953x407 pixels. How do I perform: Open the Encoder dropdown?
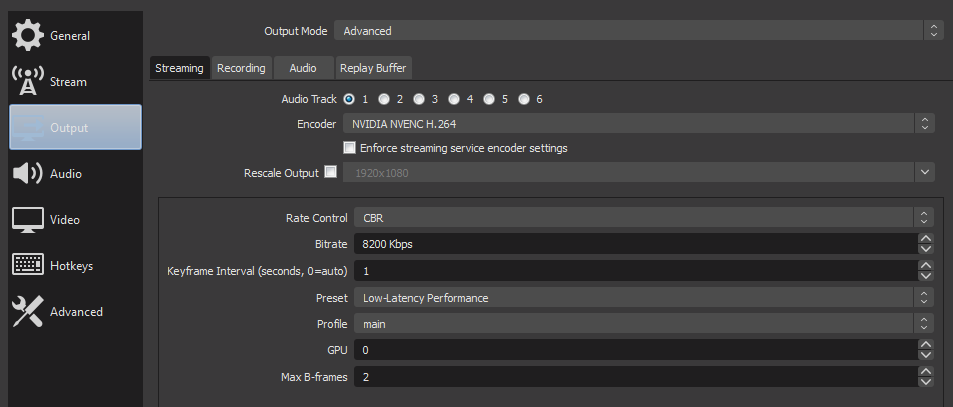638,124
